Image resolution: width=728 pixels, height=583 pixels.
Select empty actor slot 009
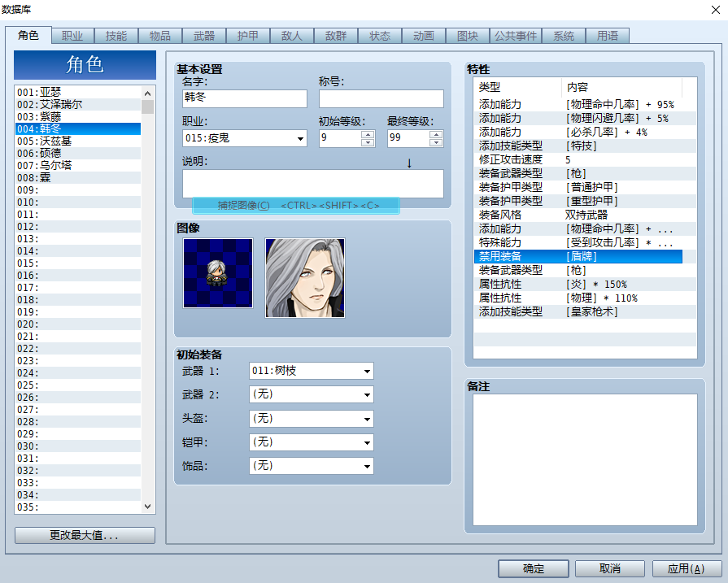(x=78, y=189)
